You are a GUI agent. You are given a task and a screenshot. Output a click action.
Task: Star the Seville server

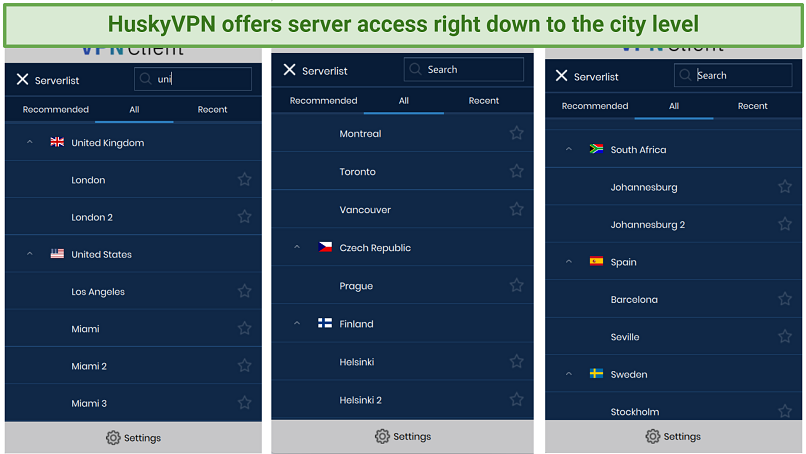point(785,336)
